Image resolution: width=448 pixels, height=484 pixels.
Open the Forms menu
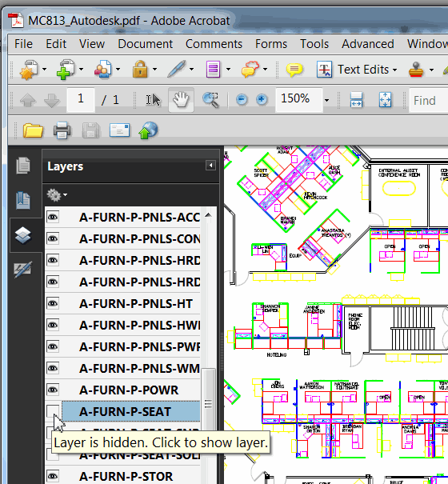tap(271, 44)
